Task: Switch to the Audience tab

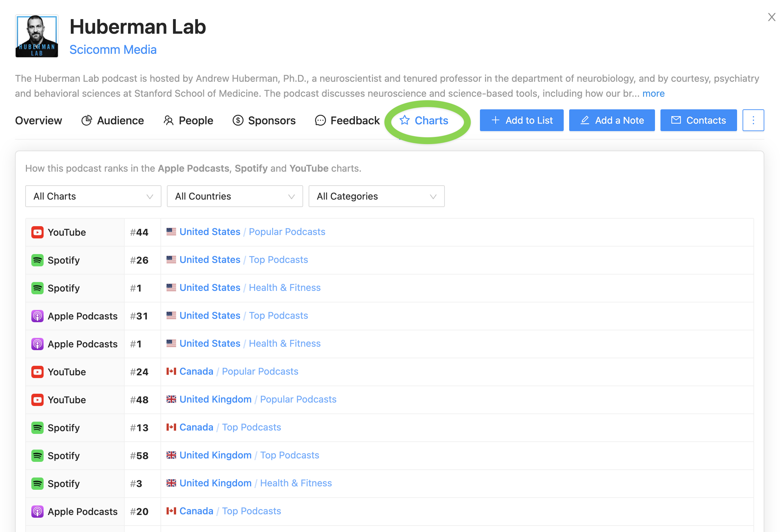Action: click(x=112, y=120)
